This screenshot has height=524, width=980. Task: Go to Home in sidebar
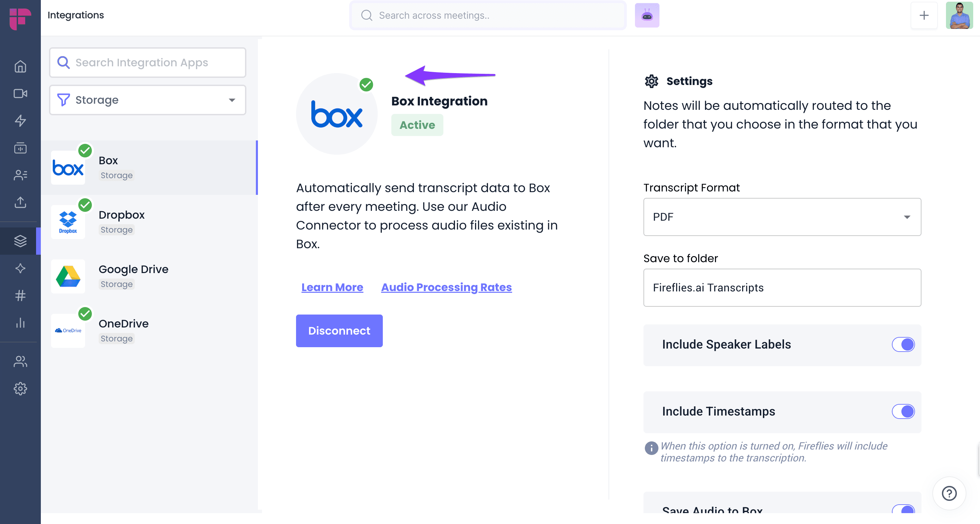[x=20, y=67]
